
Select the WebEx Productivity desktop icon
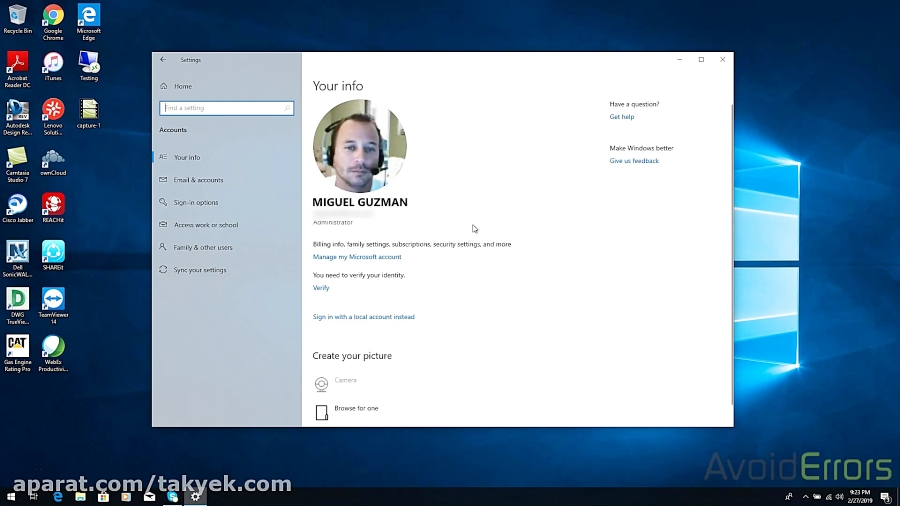[53, 354]
